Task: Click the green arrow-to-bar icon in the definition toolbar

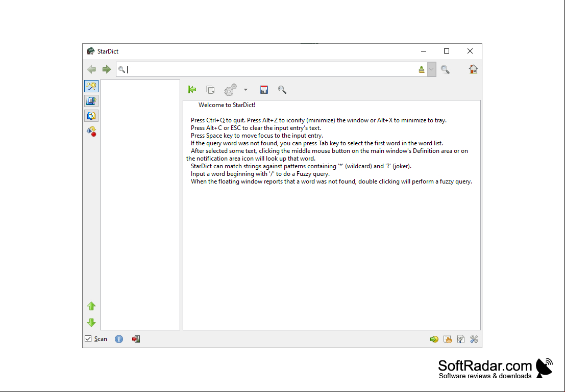Action: click(x=192, y=90)
